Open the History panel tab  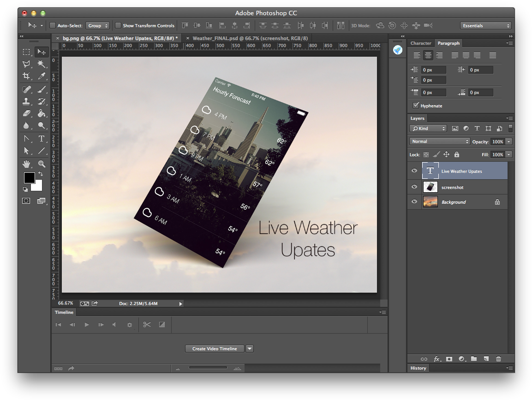(x=418, y=368)
